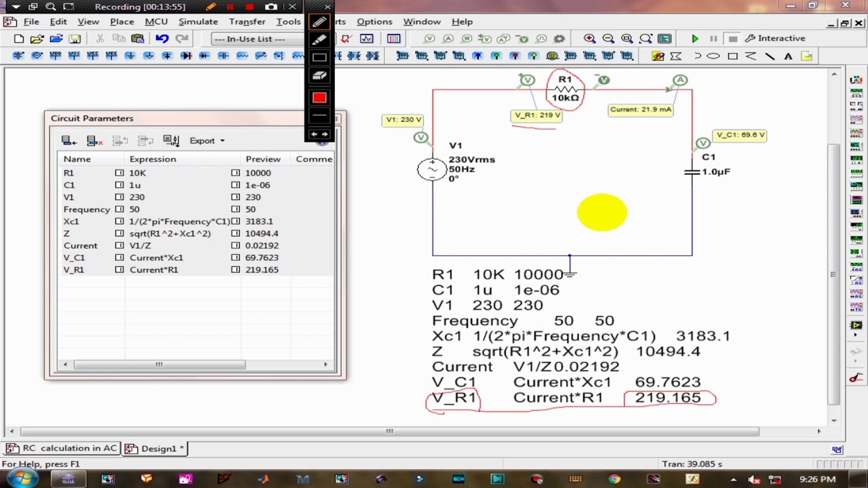Pause the screen recording
868x488 pixels.
[x=231, y=7]
